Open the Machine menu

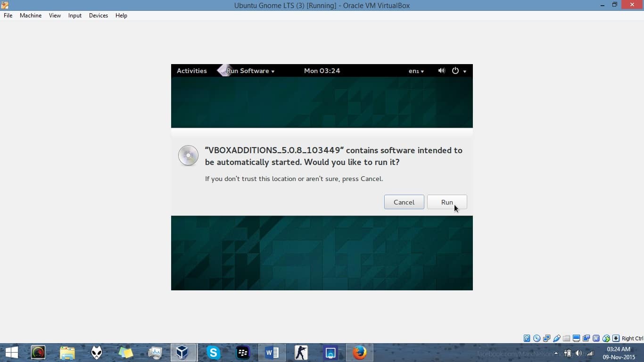pyautogui.click(x=31, y=16)
